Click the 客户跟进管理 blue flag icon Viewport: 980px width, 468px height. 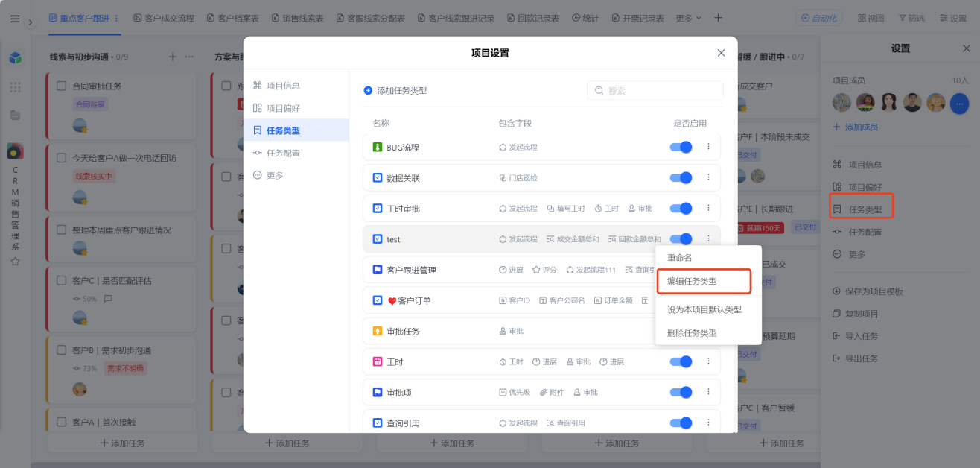point(378,270)
